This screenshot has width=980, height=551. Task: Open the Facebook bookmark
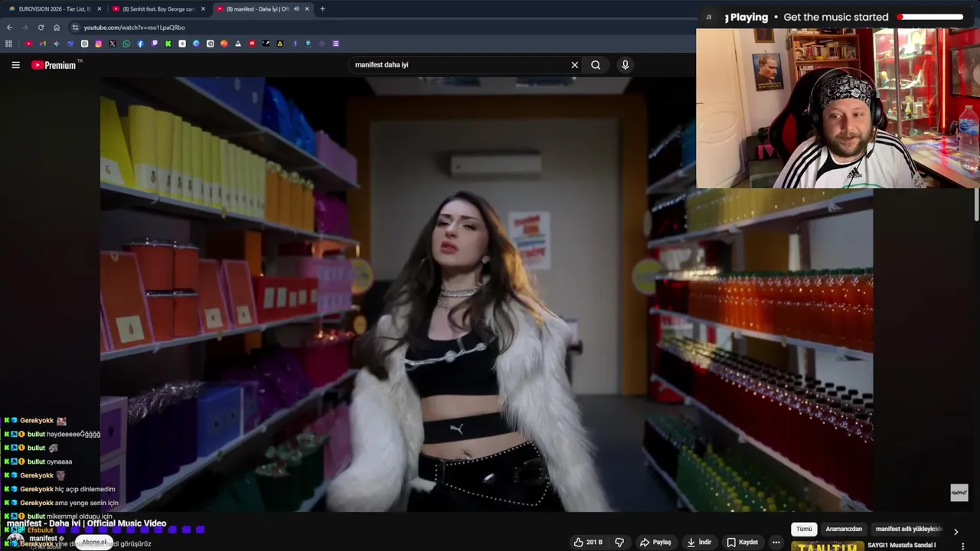pos(140,44)
